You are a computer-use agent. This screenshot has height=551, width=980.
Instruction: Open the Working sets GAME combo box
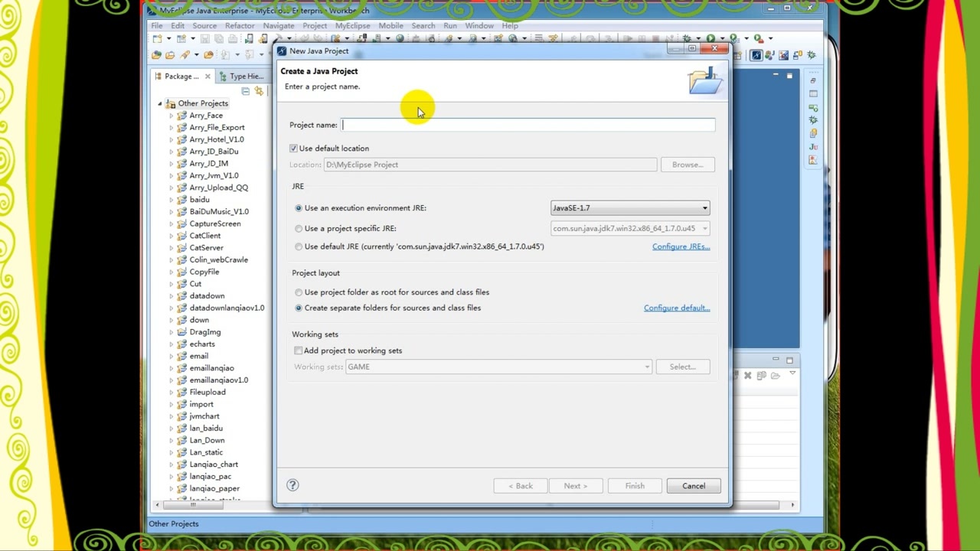[x=499, y=367]
